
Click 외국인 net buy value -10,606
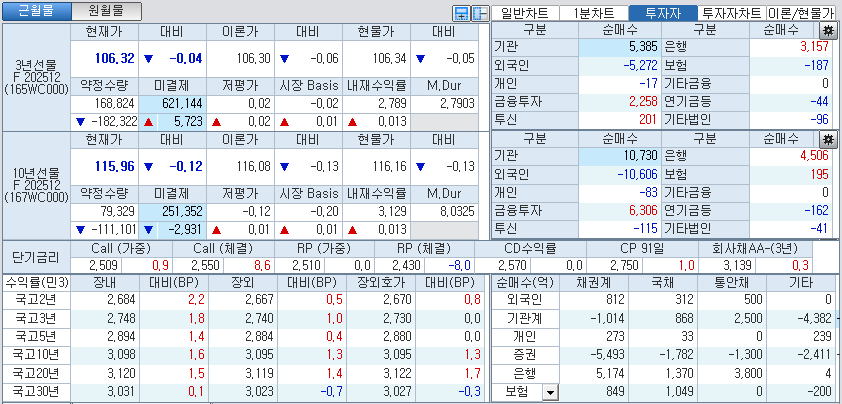point(637,175)
